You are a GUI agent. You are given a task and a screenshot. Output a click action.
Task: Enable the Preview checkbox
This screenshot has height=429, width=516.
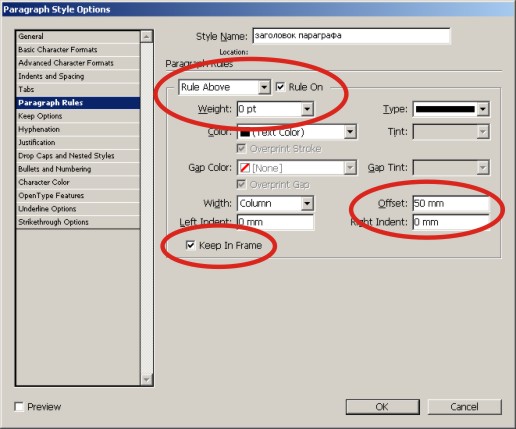19,407
